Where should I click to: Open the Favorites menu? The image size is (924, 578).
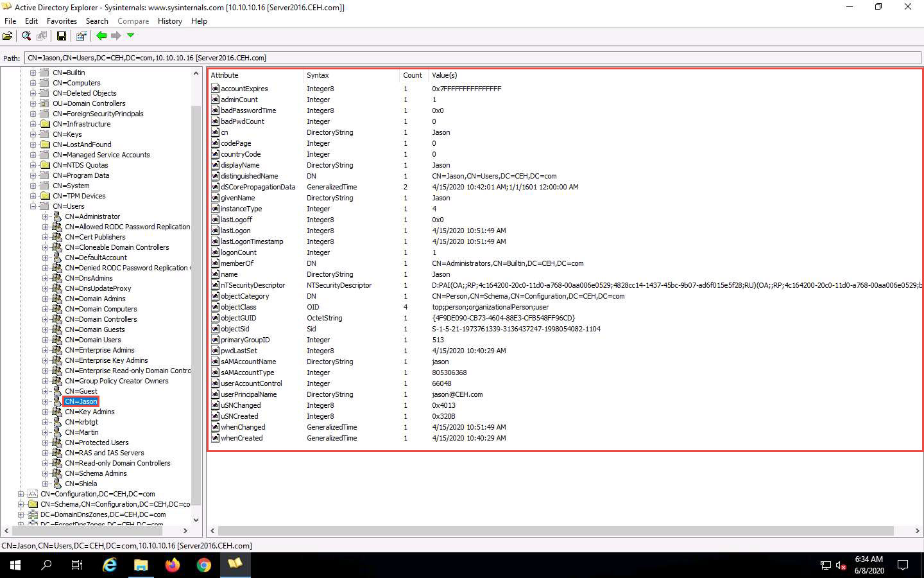[x=62, y=21]
